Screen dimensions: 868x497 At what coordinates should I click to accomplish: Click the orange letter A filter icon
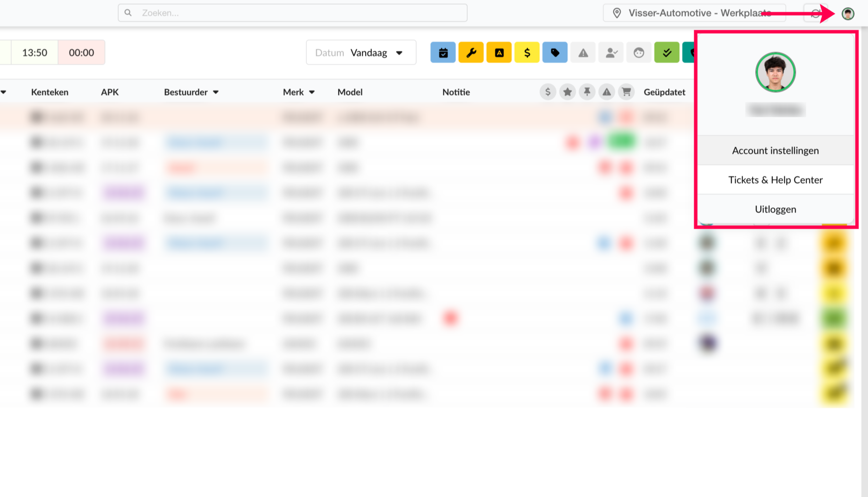click(499, 53)
